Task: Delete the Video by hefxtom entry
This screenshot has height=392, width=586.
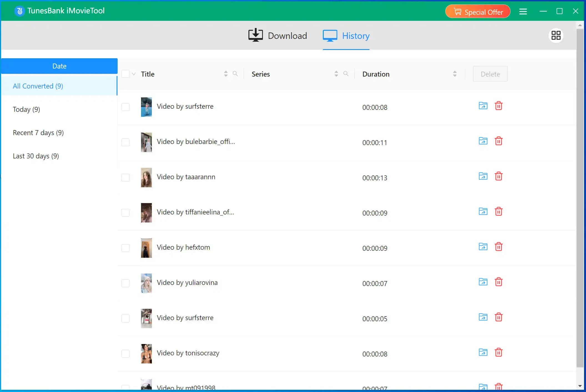Action: click(x=498, y=247)
